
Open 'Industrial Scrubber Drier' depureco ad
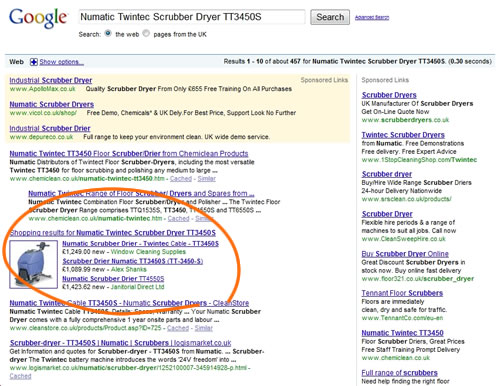tap(50, 128)
